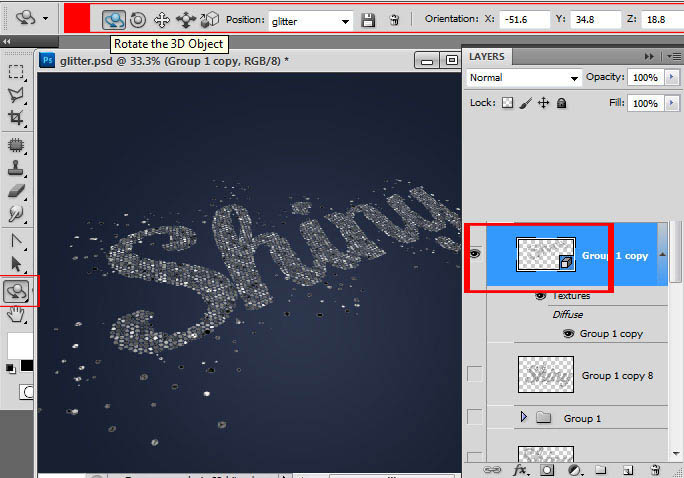Link layers using the chain icon

tap(492, 470)
